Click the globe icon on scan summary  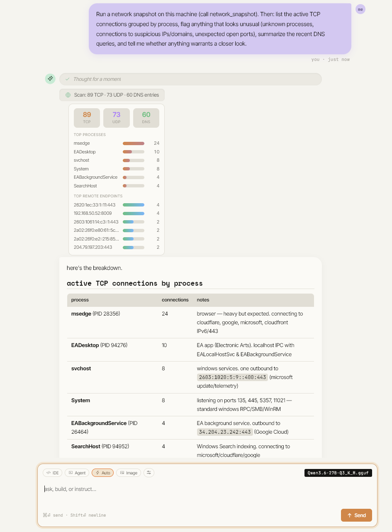point(68,95)
